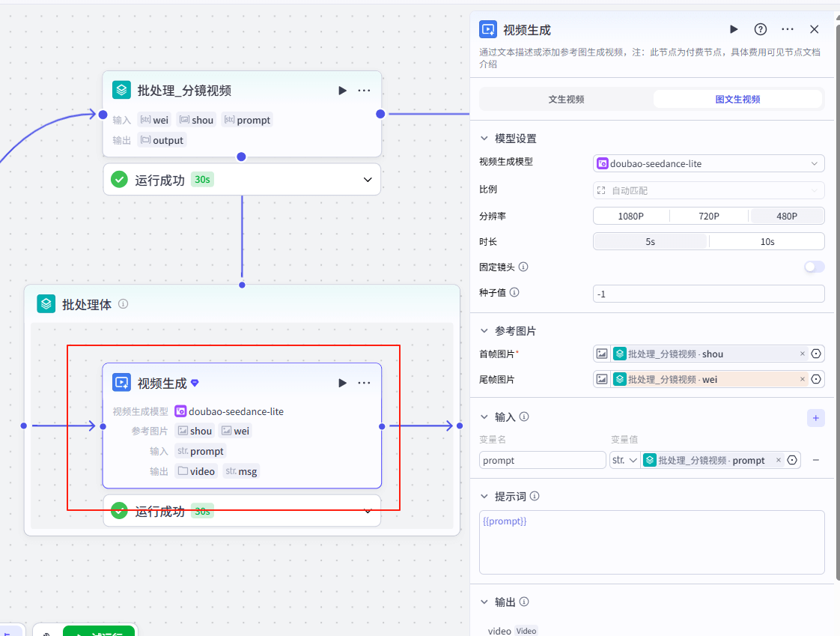Screen dimensions: 840x636
Task: Open more options in 视频生成 panel header
Action: (788, 29)
